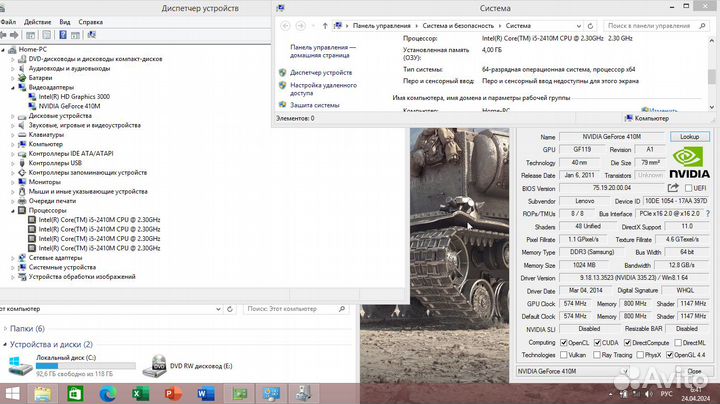Open Microsoft Store from the taskbar
This screenshot has height=404, width=720.
75,394
